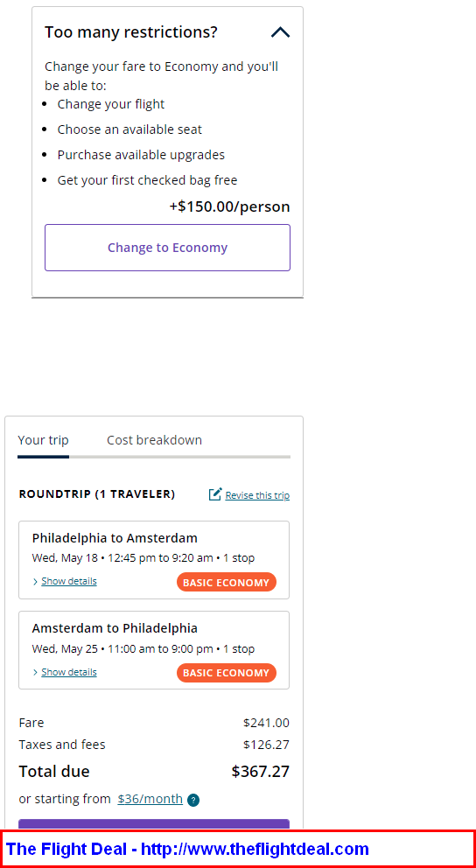Click the pencil edit icon beside Revise this trip
The image size is (476, 868).
215,494
